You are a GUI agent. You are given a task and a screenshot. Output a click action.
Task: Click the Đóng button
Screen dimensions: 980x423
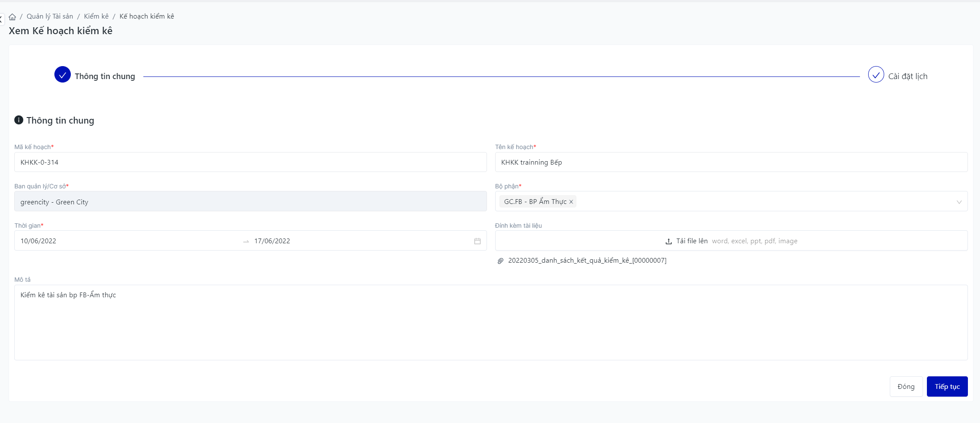[906, 386]
